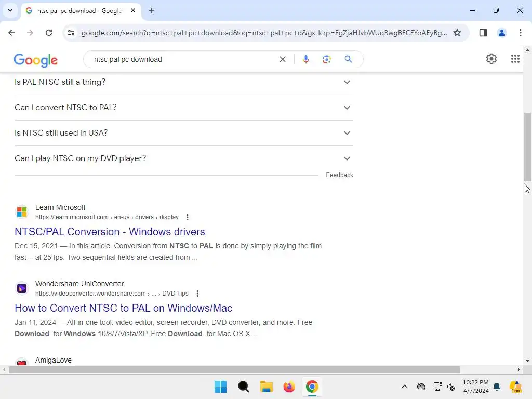Click the scroll down arrow

pyautogui.click(x=527, y=361)
